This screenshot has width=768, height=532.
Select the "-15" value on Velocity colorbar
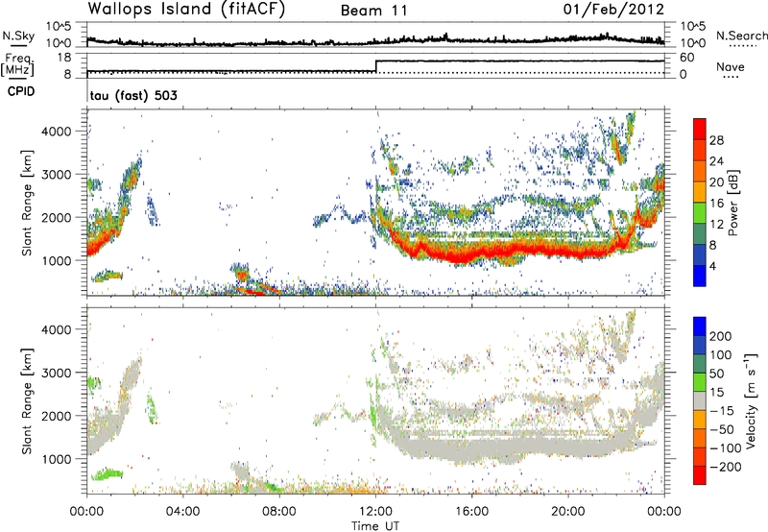tap(722, 411)
